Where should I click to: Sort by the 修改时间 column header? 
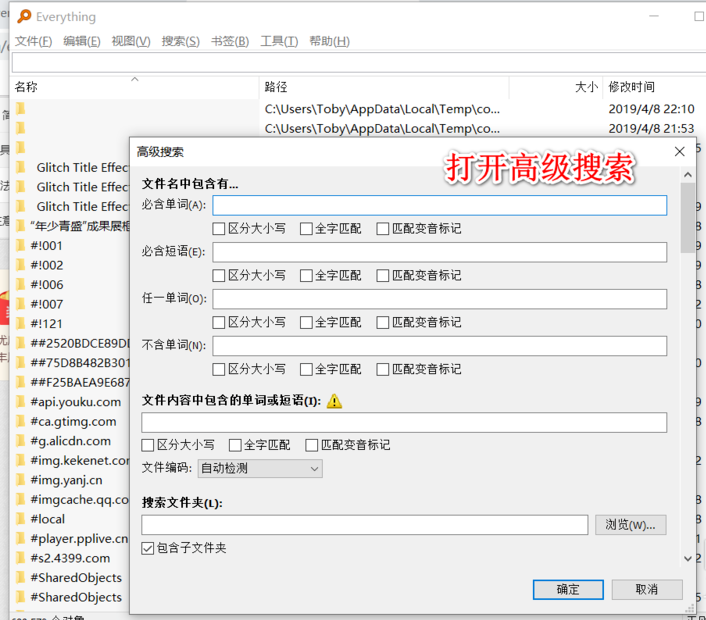pyautogui.click(x=655, y=87)
